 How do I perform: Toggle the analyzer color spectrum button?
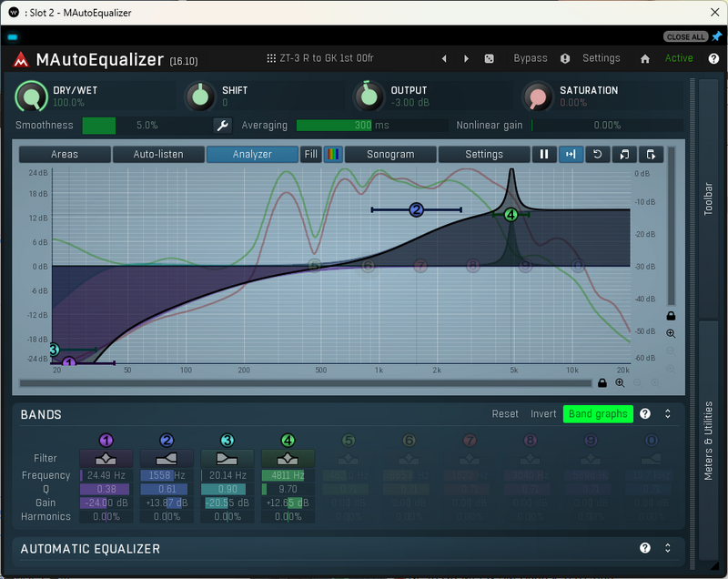point(333,154)
